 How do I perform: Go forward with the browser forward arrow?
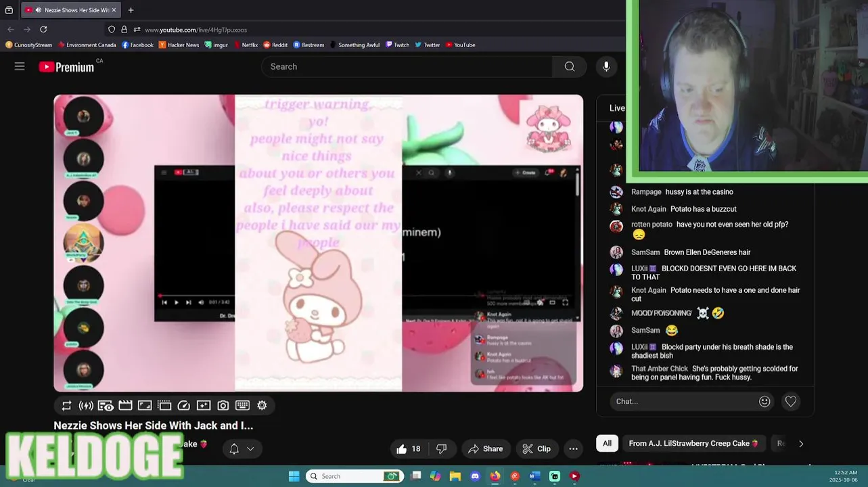coord(27,29)
